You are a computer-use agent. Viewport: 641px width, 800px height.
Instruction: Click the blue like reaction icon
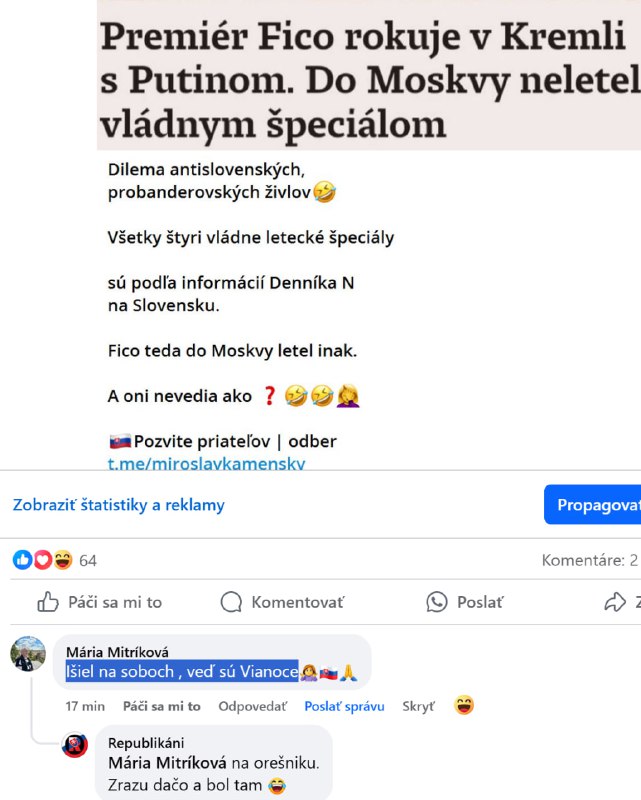coord(22,560)
